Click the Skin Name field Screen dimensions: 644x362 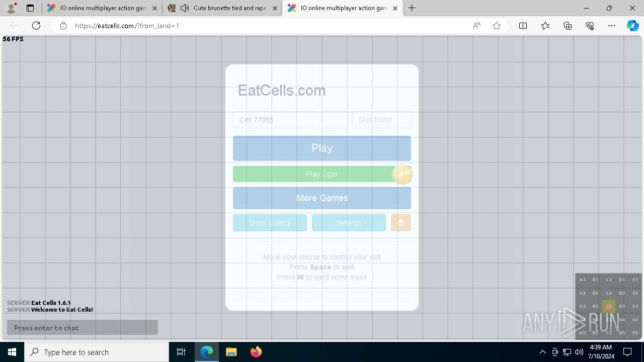pos(381,120)
